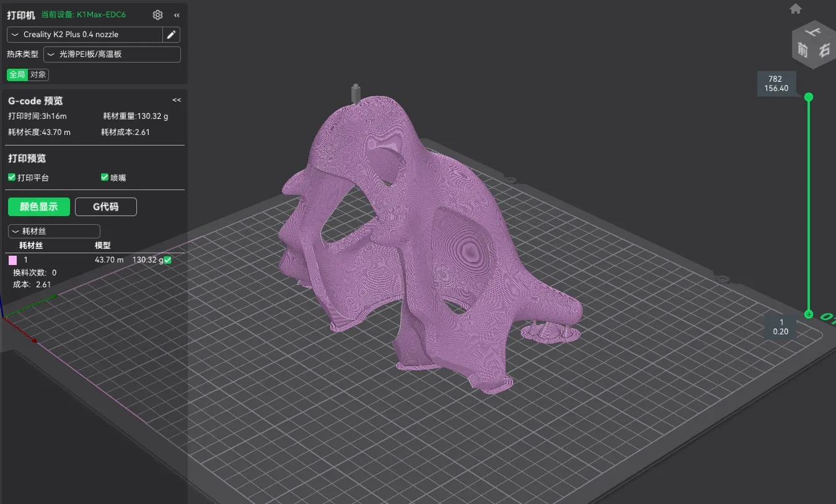Select the 全局 global mode
Image resolution: width=836 pixels, height=504 pixels.
click(17, 74)
